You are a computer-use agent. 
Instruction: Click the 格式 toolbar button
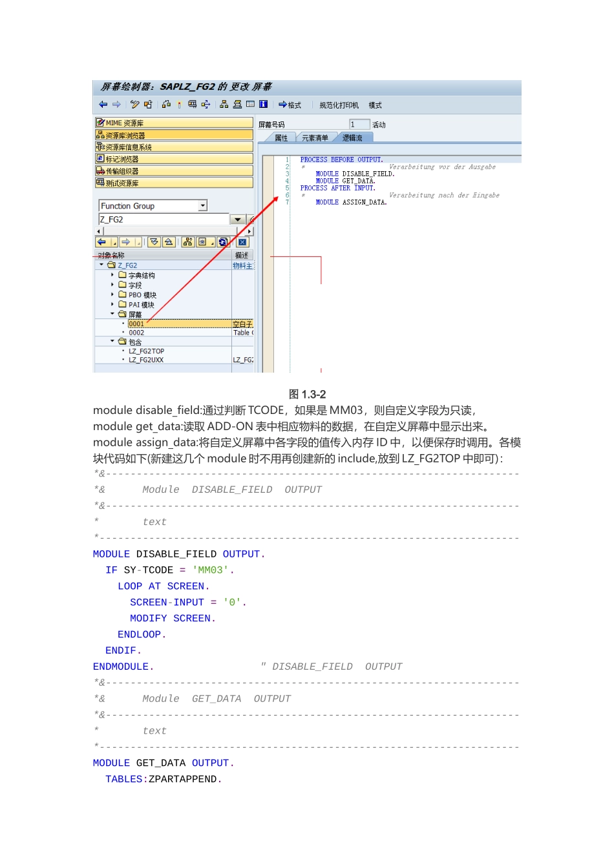[290, 105]
